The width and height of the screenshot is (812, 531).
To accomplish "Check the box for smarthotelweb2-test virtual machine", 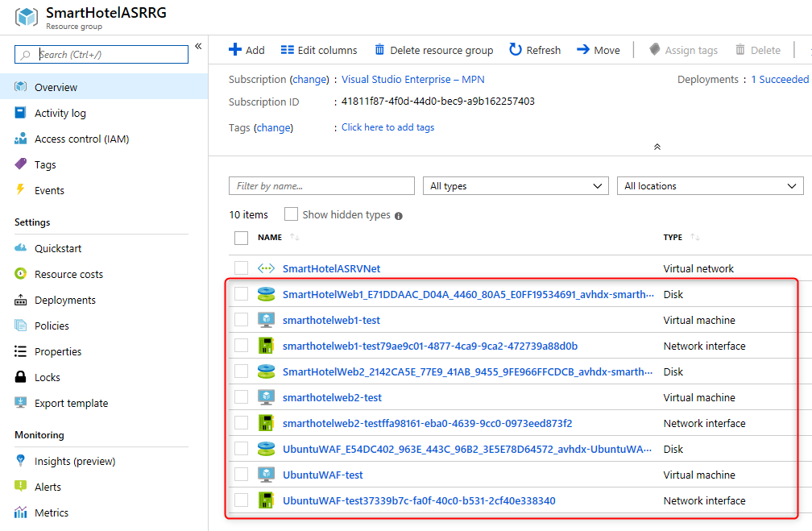I will pos(242,396).
